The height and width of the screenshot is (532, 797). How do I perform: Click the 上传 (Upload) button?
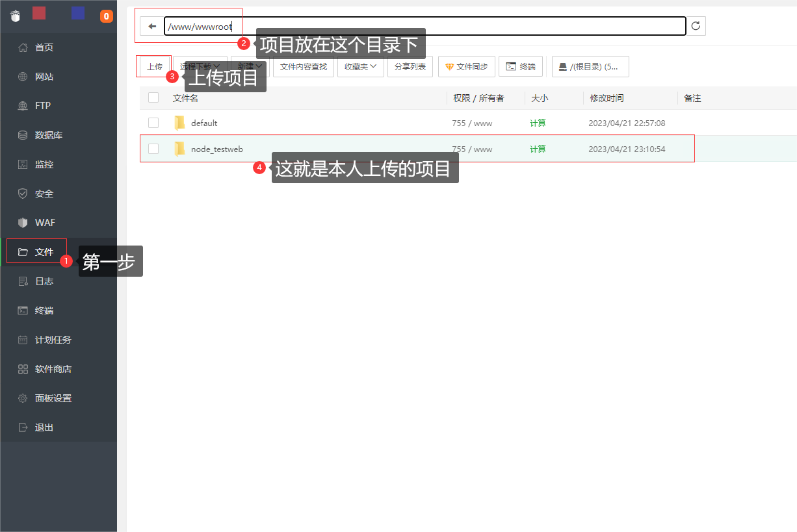pyautogui.click(x=153, y=66)
